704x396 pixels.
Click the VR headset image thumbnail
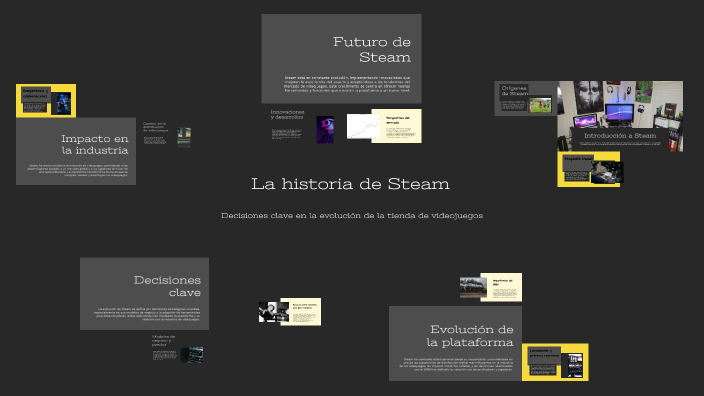tap(325, 130)
